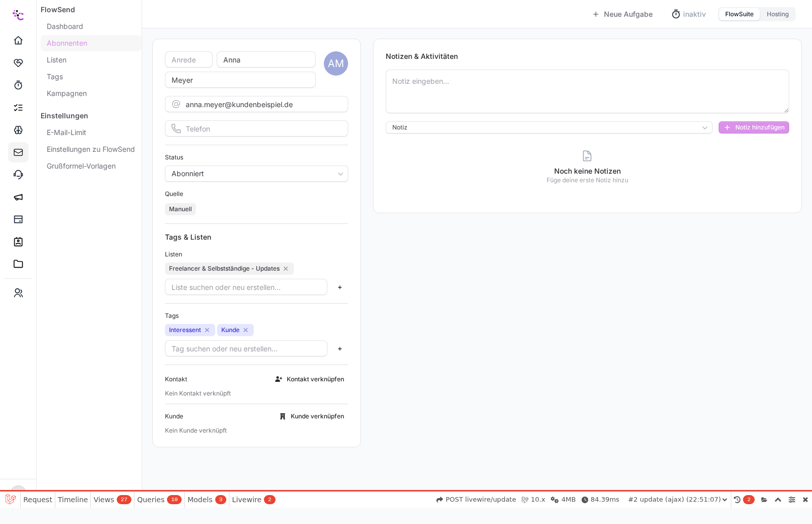This screenshot has width=812, height=524.
Task: Switch to debugbar Timeline tab
Action: (73, 500)
